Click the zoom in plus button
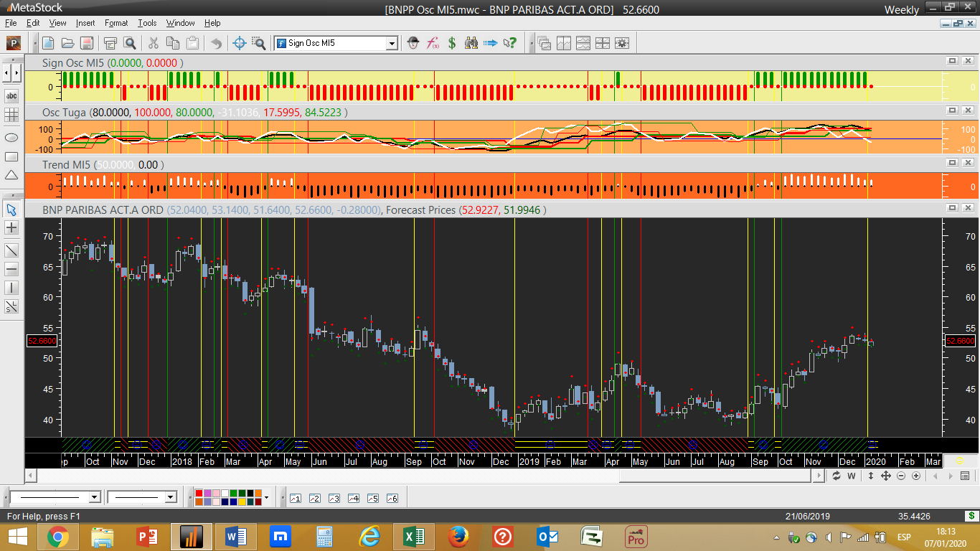Image resolution: width=980 pixels, height=551 pixels. coord(918,476)
